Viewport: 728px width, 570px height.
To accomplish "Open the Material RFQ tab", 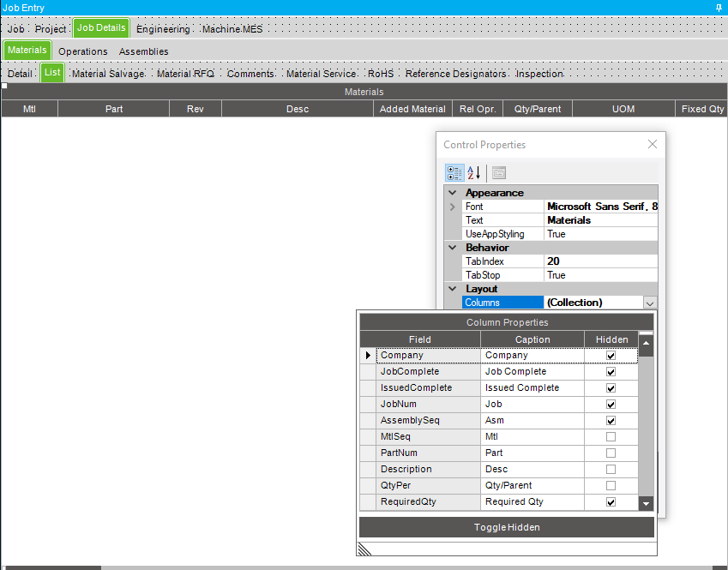I will [x=186, y=74].
